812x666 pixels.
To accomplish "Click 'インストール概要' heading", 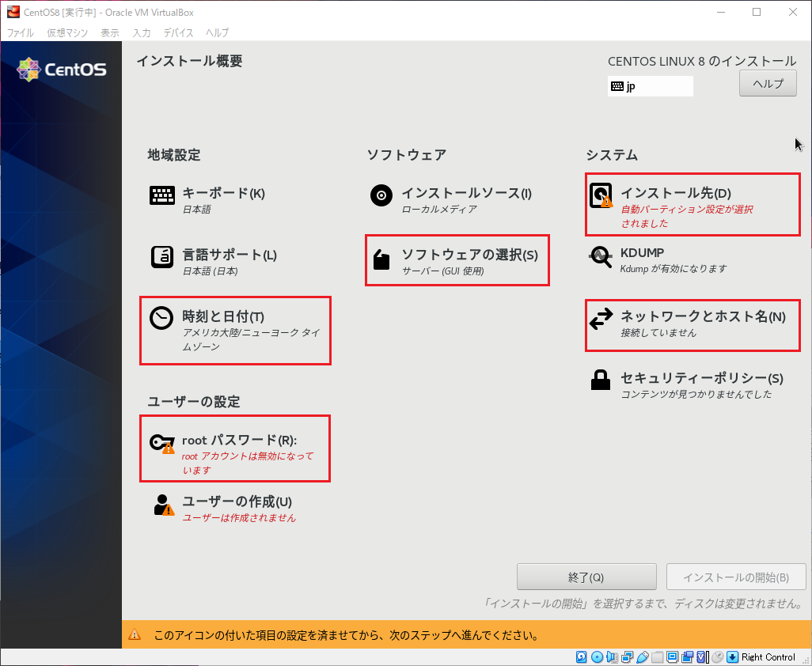I will tap(189, 61).
